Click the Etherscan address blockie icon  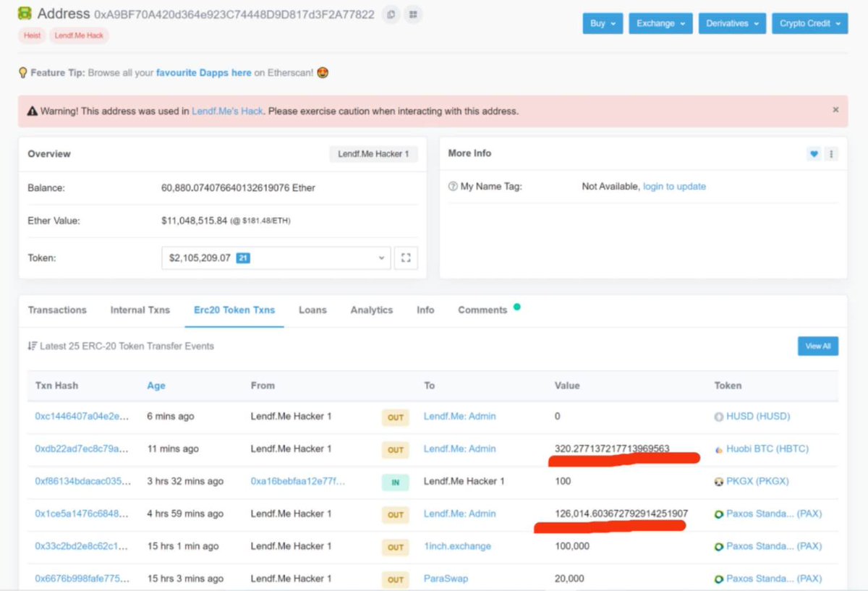pyautogui.click(x=25, y=13)
